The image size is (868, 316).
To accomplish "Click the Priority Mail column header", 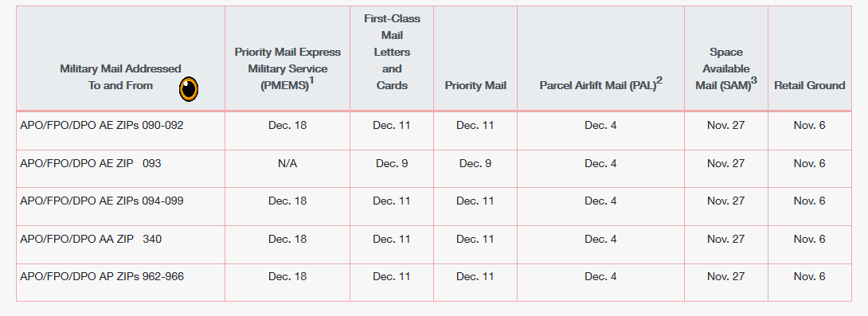I will click(x=475, y=85).
